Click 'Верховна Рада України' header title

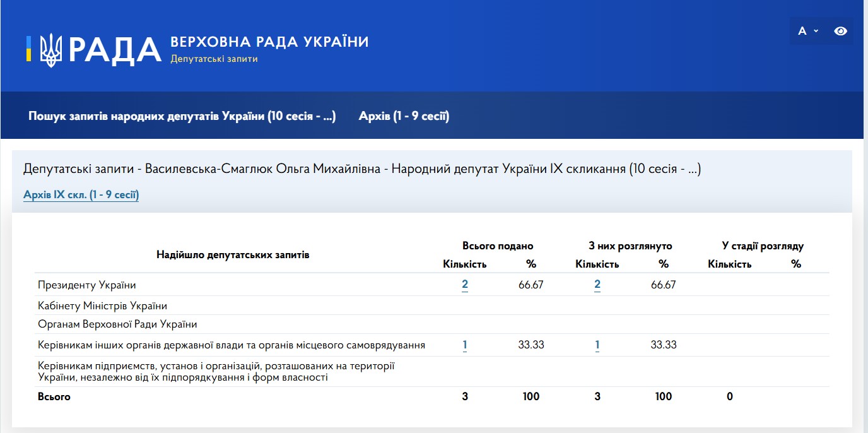(x=269, y=42)
